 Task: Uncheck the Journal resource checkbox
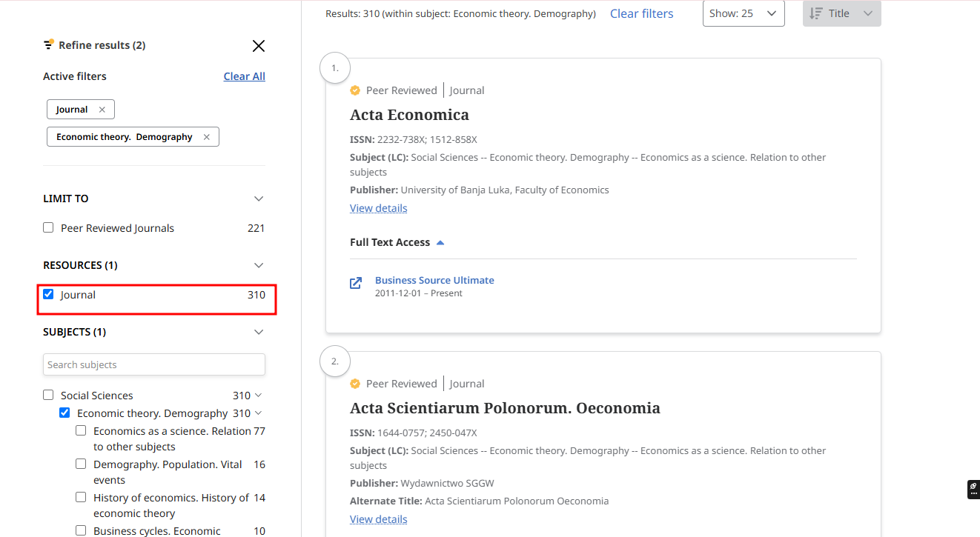click(48, 295)
